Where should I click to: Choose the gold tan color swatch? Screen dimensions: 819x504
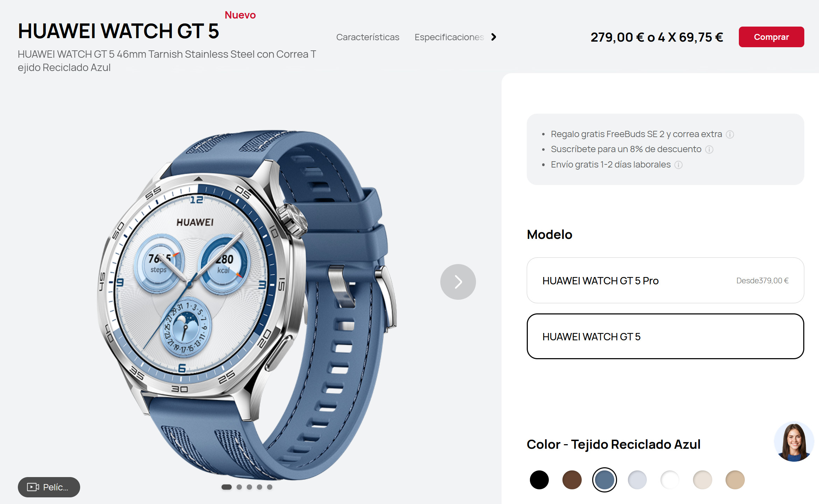(735, 480)
